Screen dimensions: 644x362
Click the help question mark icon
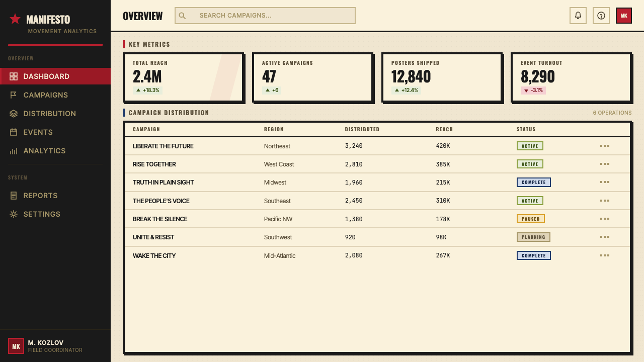click(x=601, y=16)
